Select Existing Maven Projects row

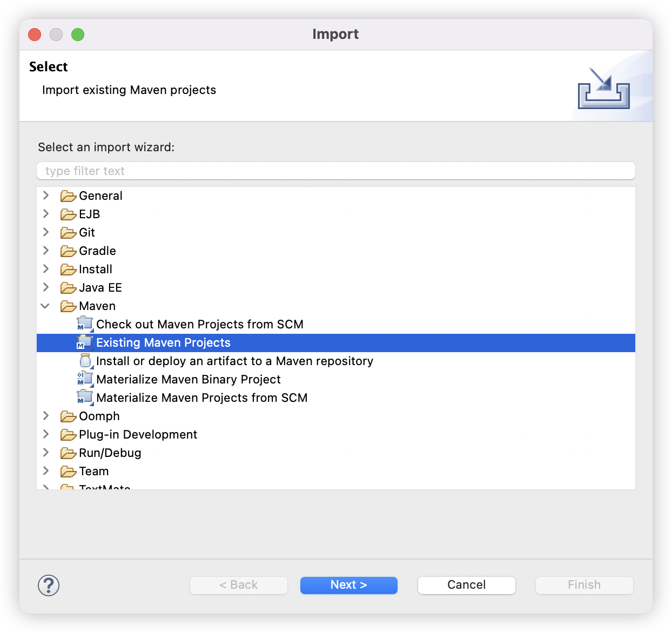(336, 343)
